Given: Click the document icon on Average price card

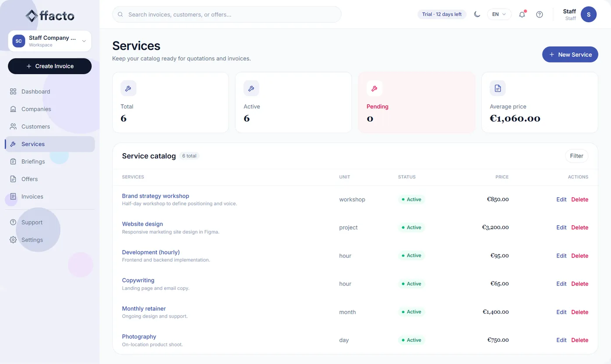Looking at the screenshot, I should (x=498, y=88).
